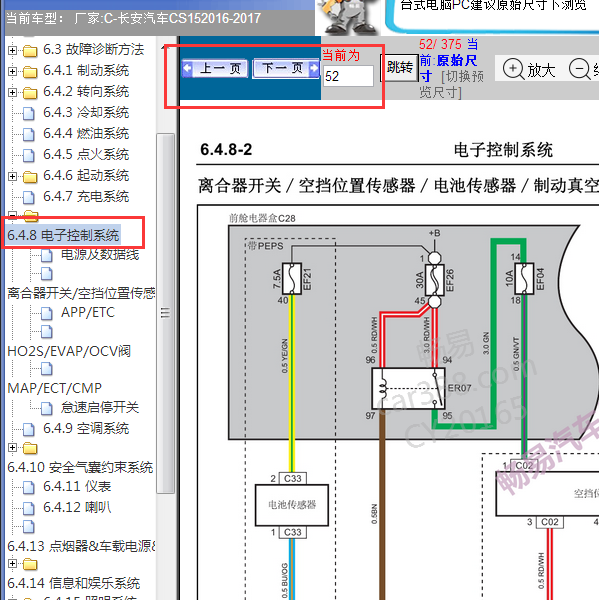Screen dimensions: 599x600
Task: Open 6.4.5 点火系统 page
Action: coord(86,155)
